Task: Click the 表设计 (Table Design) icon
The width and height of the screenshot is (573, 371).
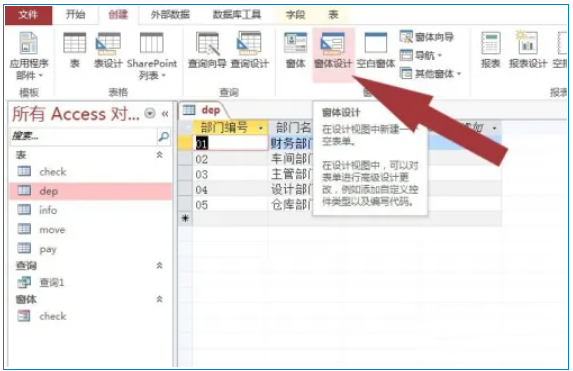Action: (108, 50)
